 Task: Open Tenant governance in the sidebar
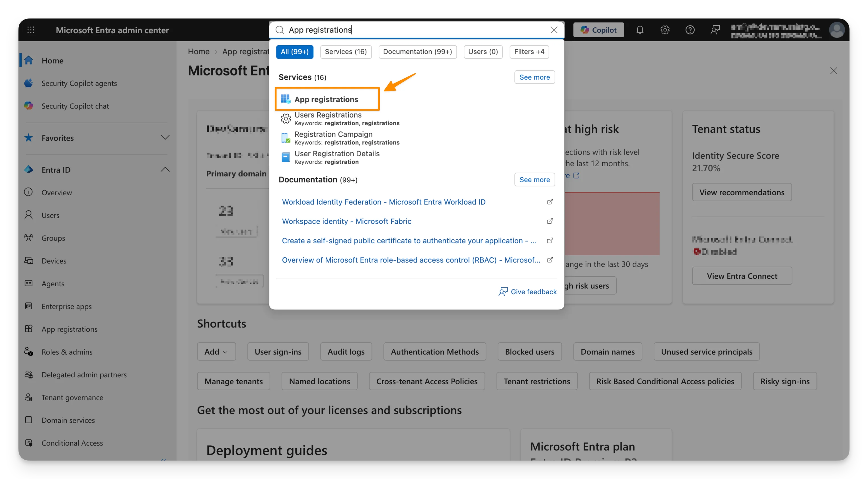(x=72, y=397)
